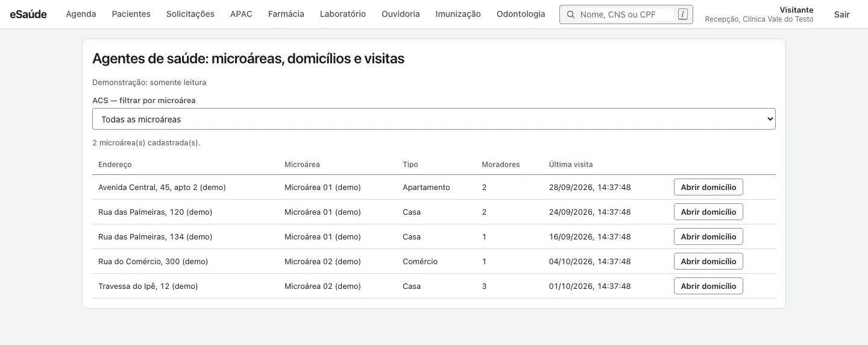Expand the Todas as microáreas dropdown

pyautogui.click(x=434, y=119)
